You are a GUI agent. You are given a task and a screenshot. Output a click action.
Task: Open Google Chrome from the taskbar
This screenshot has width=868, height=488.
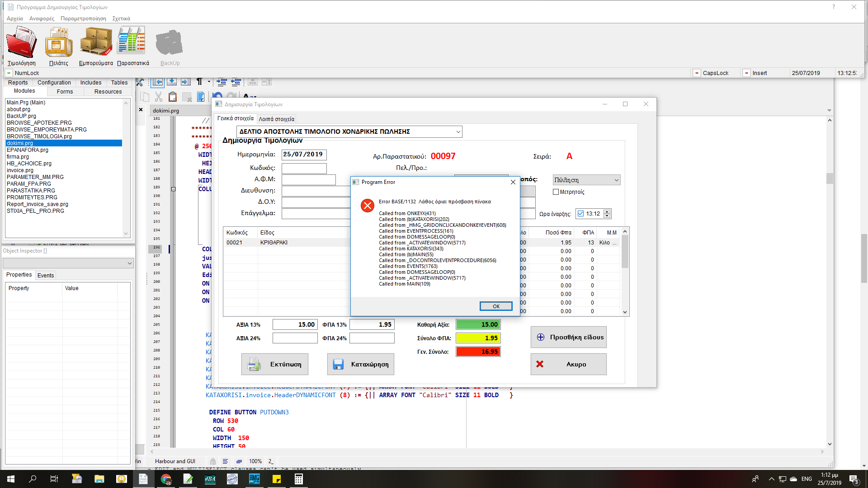coord(166,479)
